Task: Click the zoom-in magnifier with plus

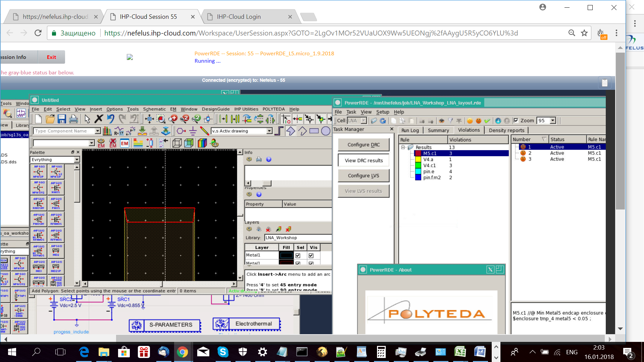Action: 173,119
